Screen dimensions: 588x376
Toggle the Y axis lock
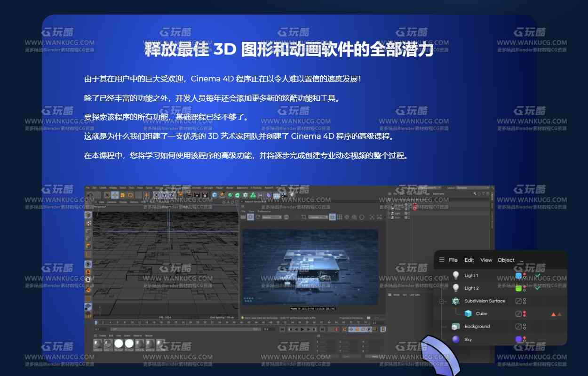point(164,195)
